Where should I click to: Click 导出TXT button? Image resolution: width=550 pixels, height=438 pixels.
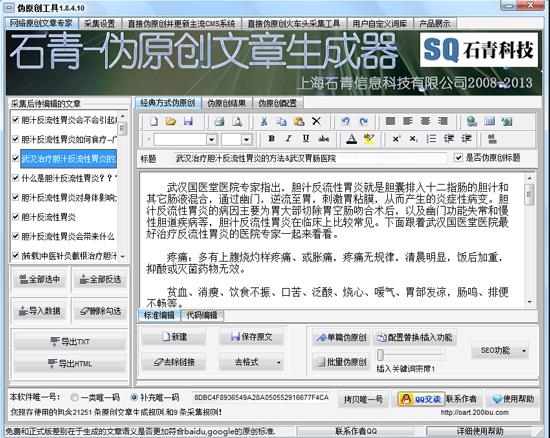tap(70, 342)
